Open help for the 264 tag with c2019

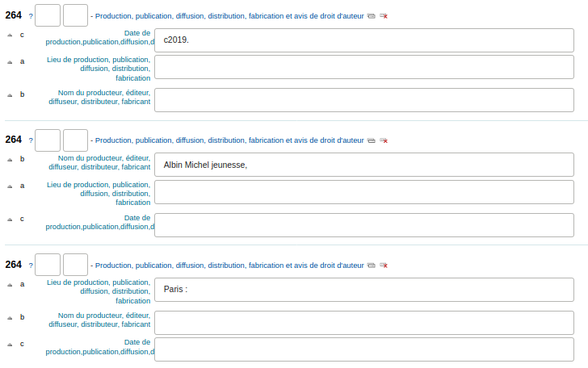(31, 16)
